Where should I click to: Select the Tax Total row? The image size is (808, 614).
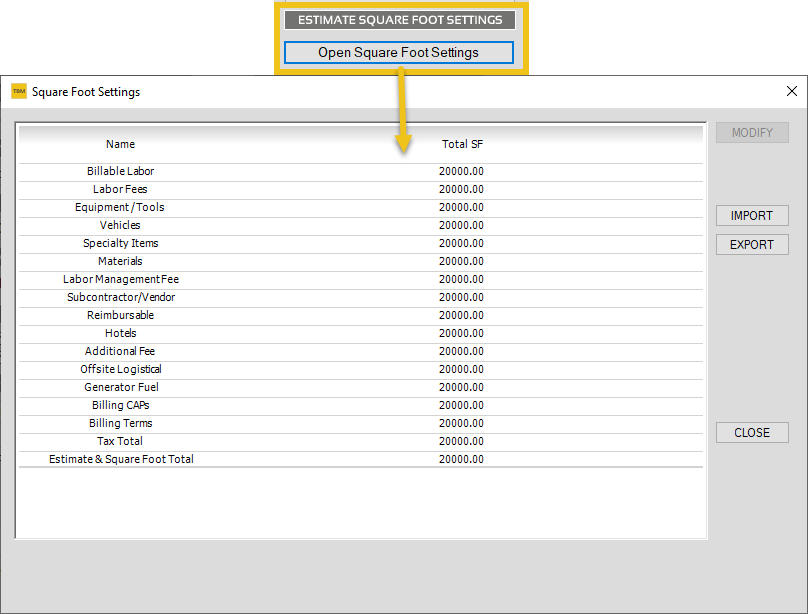pos(361,442)
